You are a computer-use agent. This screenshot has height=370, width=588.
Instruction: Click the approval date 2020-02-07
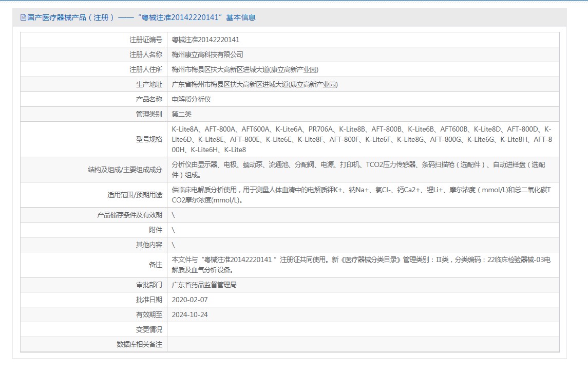[189, 300]
